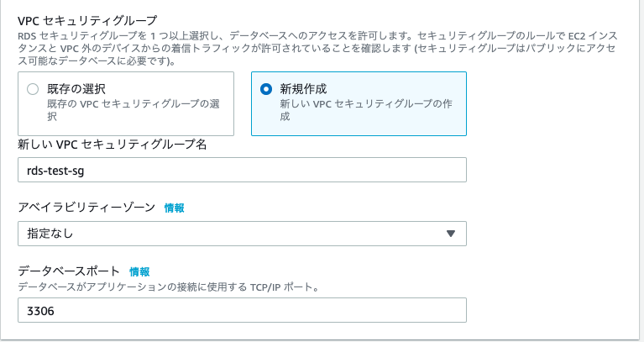Open 情報 link beside データベースポート

pos(139,271)
